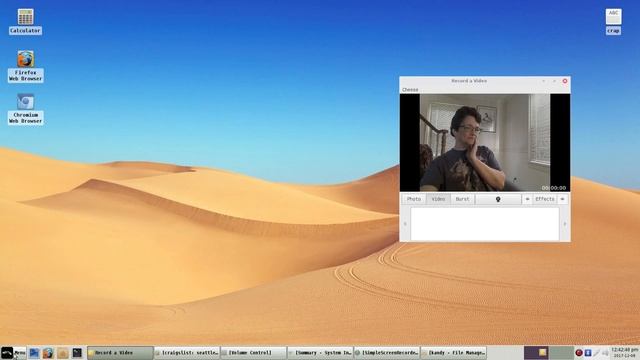The width and height of the screenshot is (640, 360).
Task: Click thumbnail strip left arrow
Action: (x=405, y=224)
